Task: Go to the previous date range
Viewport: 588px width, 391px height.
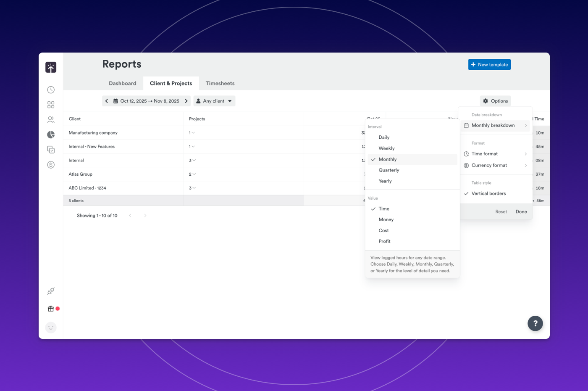Action: pyautogui.click(x=107, y=101)
